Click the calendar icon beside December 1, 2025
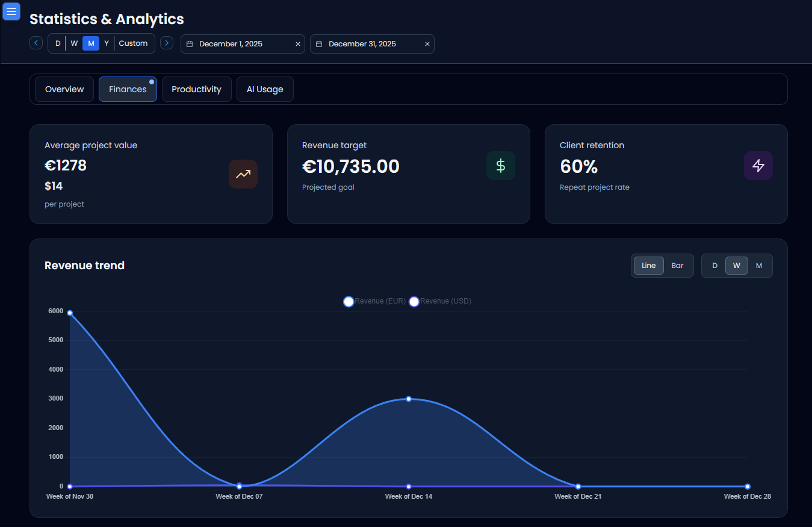Viewport: 812px width, 527px height. click(190, 43)
